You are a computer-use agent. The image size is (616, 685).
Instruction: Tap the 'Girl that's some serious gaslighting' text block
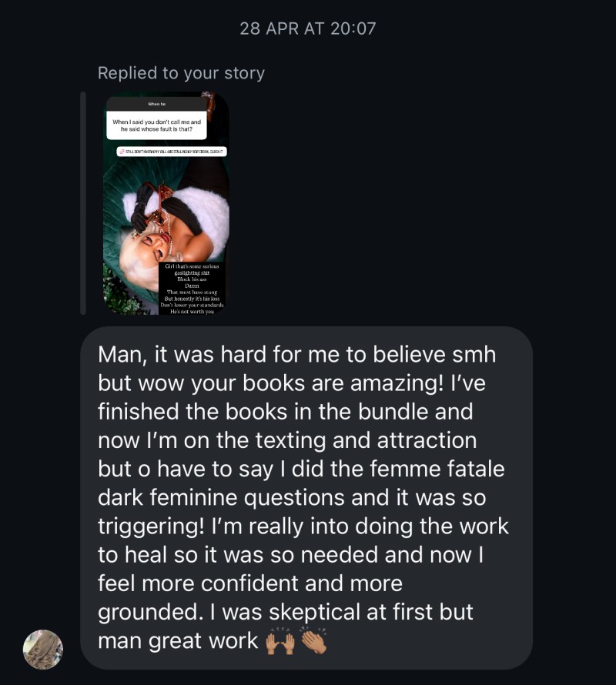[192, 289]
